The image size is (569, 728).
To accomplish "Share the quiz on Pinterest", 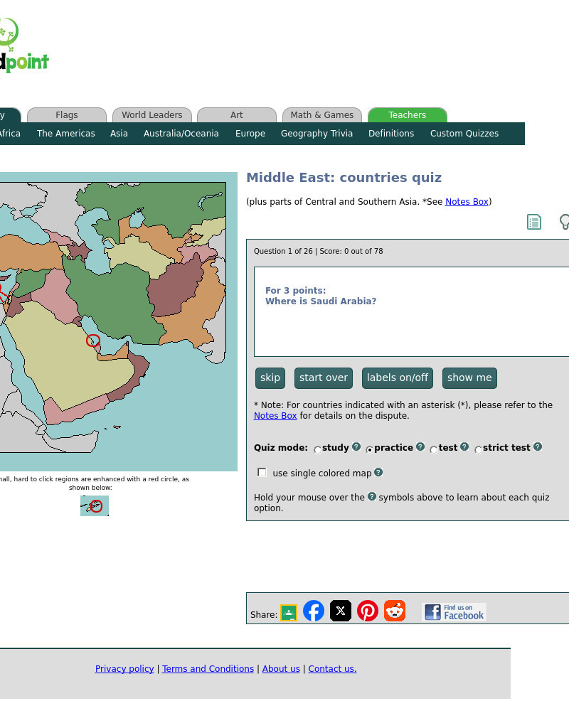I will 368,610.
